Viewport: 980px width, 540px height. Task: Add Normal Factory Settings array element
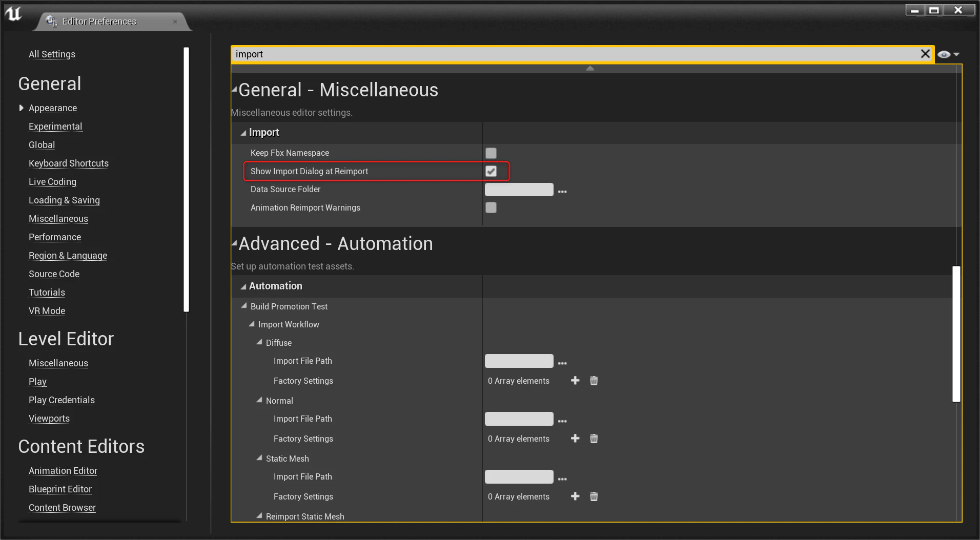click(x=575, y=439)
